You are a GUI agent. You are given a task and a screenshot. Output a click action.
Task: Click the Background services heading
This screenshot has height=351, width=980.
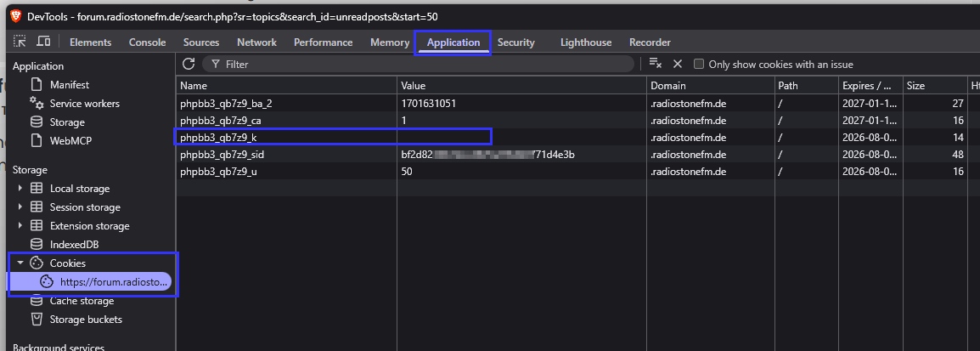coord(59,347)
